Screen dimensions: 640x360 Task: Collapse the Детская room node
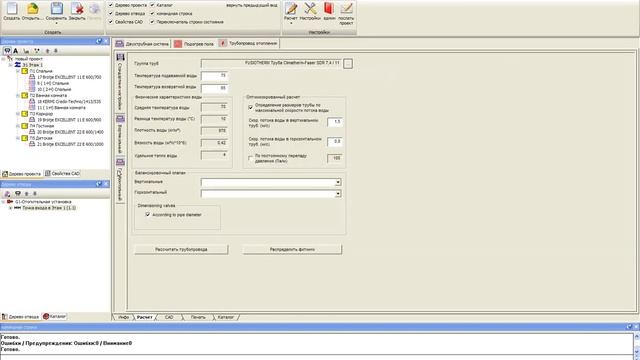coord(18,138)
